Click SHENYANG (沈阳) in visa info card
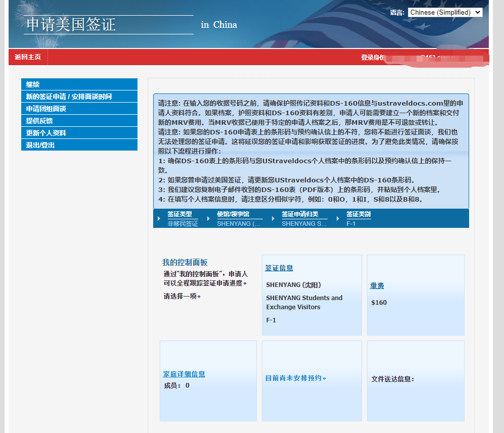The height and width of the screenshot is (433, 504). click(294, 285)
